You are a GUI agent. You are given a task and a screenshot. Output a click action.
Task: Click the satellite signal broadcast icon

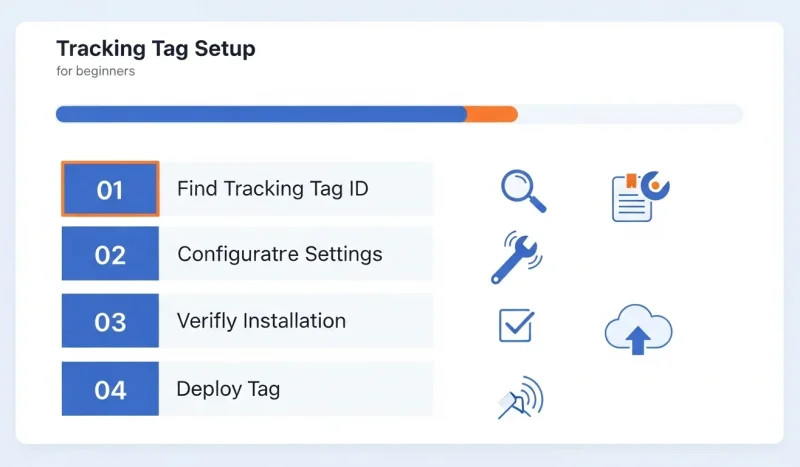click(x=520, y=399)
